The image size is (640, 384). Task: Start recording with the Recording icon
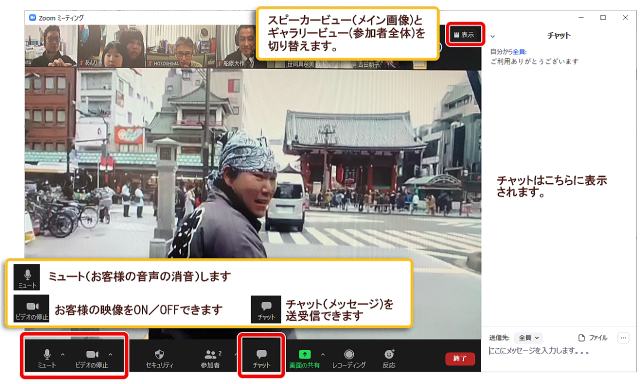pyautogui.click(x=349, y=358)
